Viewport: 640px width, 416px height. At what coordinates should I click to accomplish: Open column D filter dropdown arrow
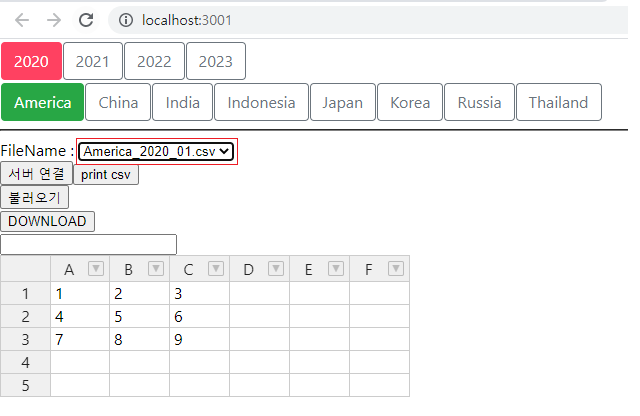click(x=276, y=269)
